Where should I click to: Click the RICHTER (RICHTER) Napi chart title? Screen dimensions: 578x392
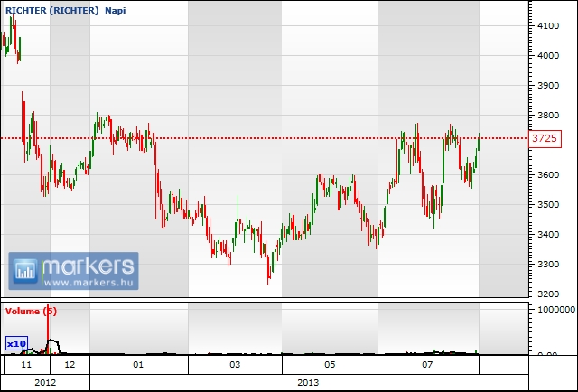[65, 10]
